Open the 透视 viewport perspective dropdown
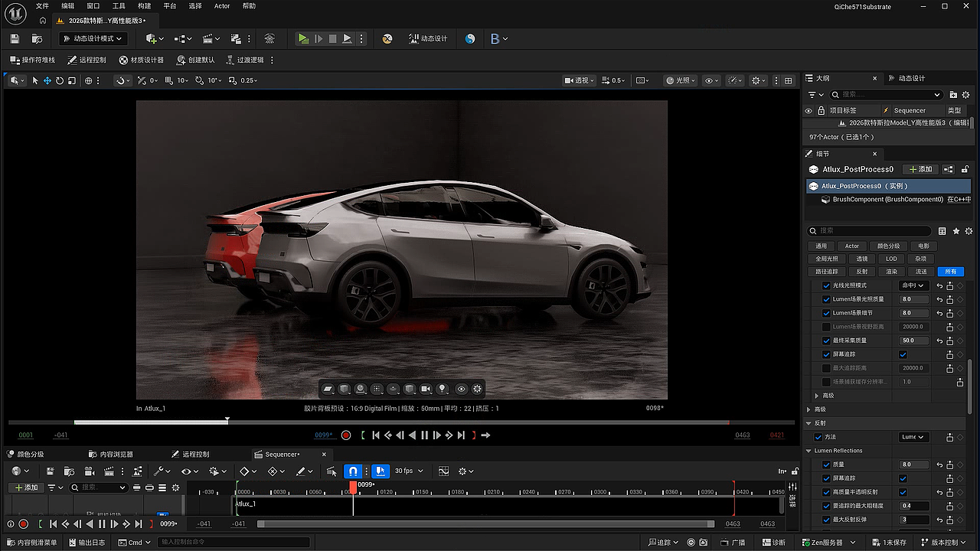 click(580, 80)
